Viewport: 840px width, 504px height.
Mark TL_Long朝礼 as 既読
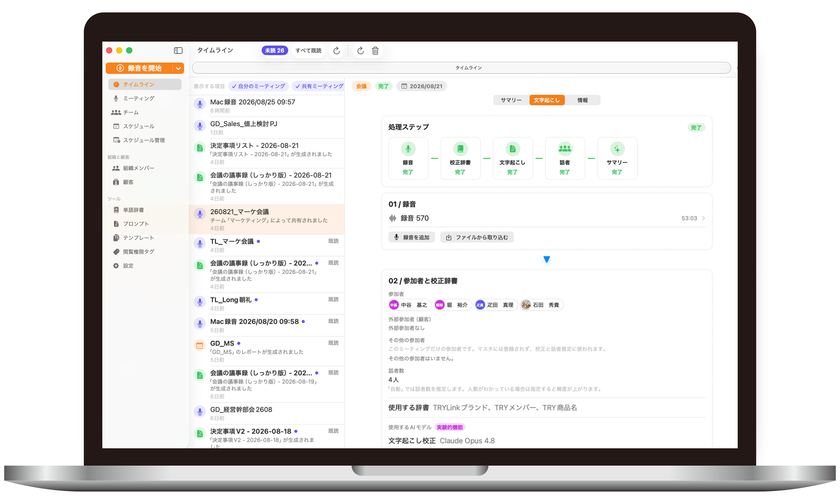(x=333, y=300)
